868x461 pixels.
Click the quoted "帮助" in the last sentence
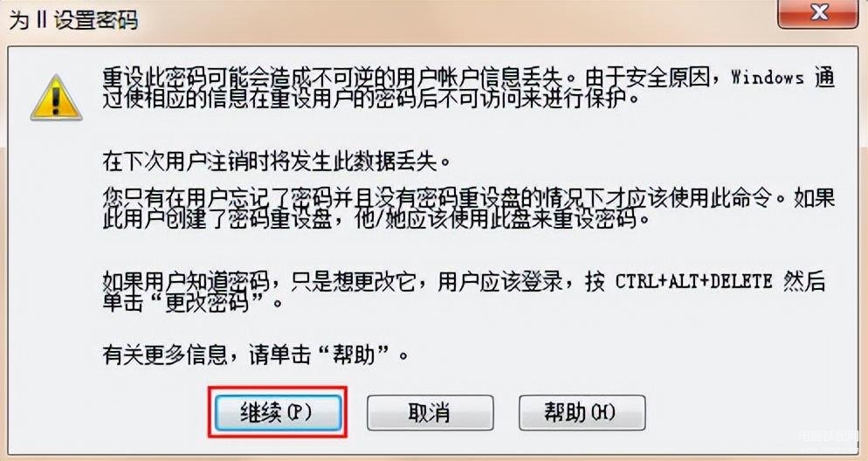356,354
